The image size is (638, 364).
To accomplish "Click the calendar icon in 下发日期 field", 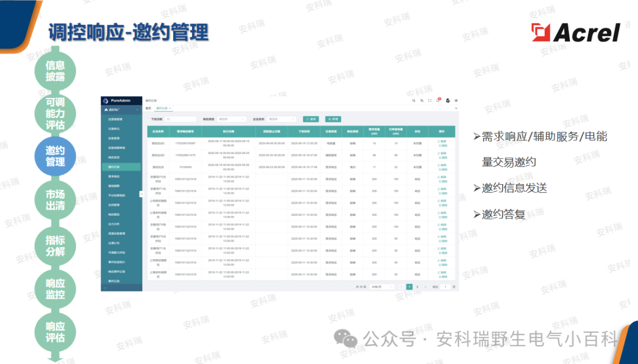I will tap(168, 119).
